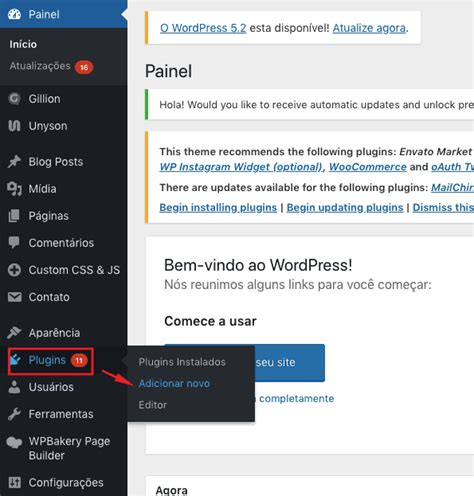The image size is (474, 496).
Task: Go to Início submenu item
Action: pos(23,44)
